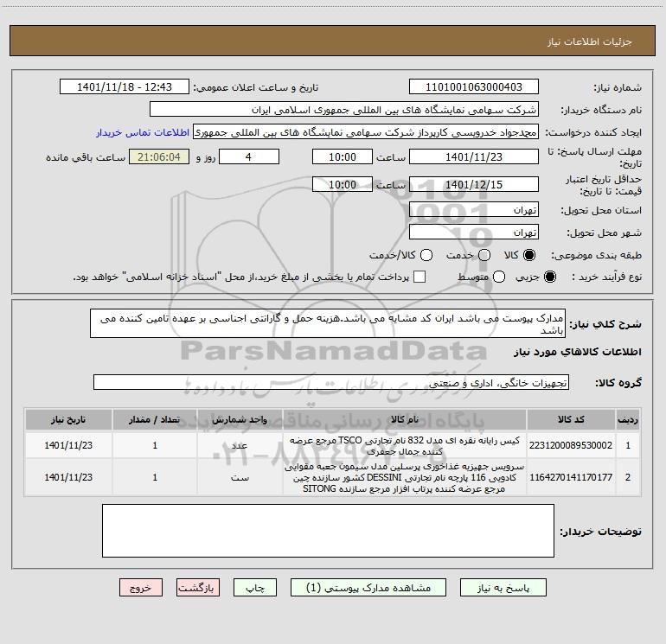This screenshot has width=666, height=644.
Task: Click the quantity cell in row 1
Action: [x=155, y=445]
